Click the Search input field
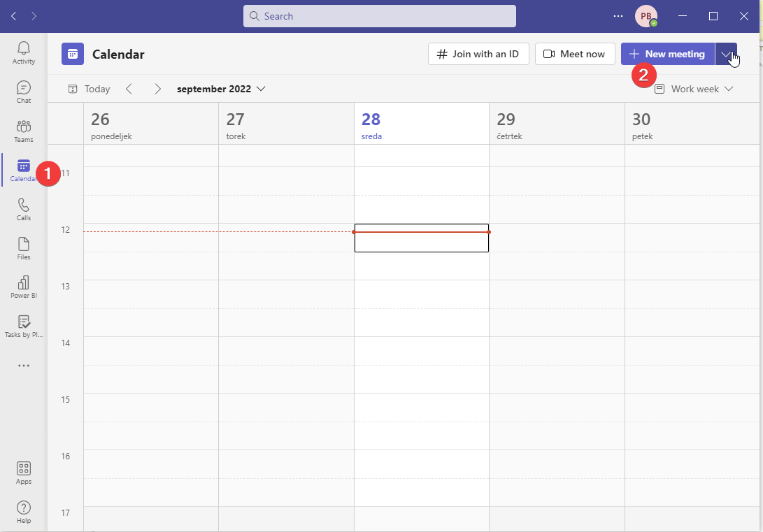Image resolution: width=763 pixels, height=532 pixels. tap(379, 16)
